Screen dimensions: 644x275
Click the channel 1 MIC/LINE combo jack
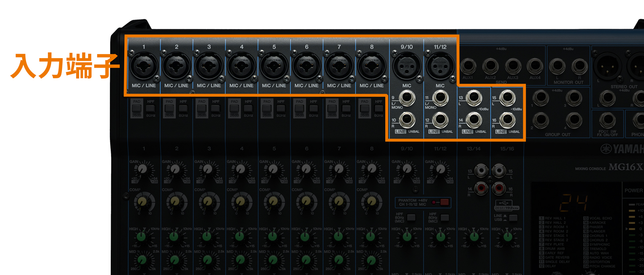click(x=144, y=67)
